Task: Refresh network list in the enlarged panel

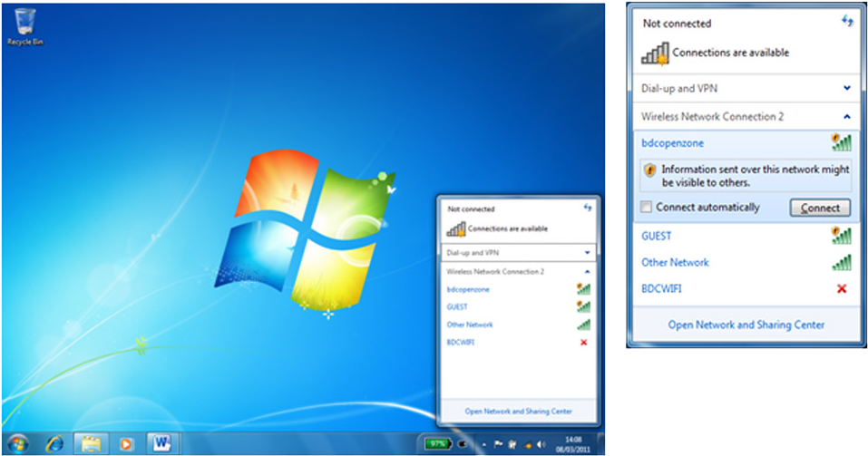Action: (847, 21)
